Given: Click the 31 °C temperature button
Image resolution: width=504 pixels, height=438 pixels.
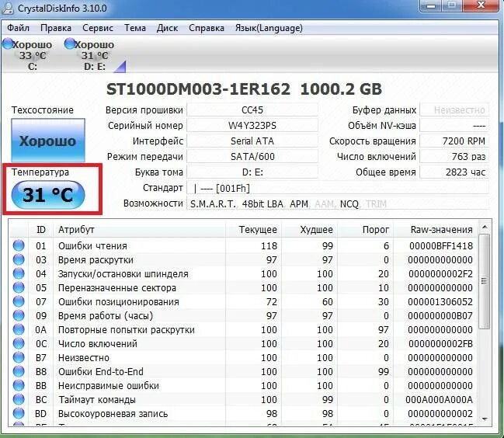Looking at the screenshot, I should (x=48, y=195).
